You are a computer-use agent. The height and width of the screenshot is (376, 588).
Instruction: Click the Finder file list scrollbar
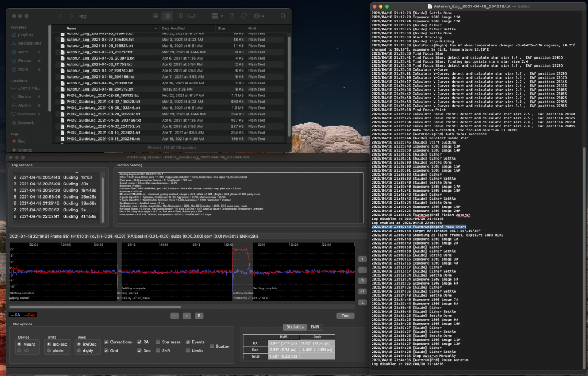(289, 86)
